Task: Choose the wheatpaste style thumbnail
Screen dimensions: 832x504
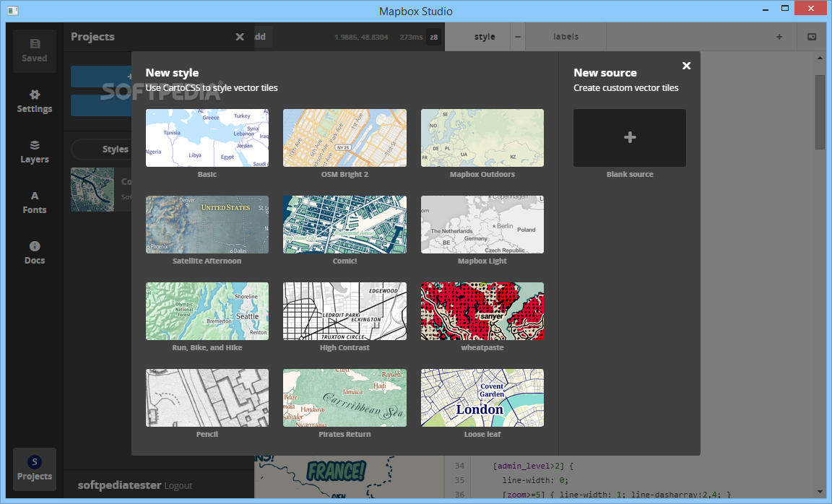Action: [x=482, y=311]
